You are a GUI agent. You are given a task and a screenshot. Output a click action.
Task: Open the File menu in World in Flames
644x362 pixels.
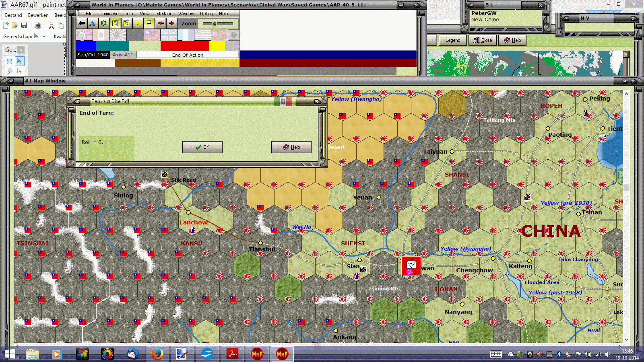point(89,14)
